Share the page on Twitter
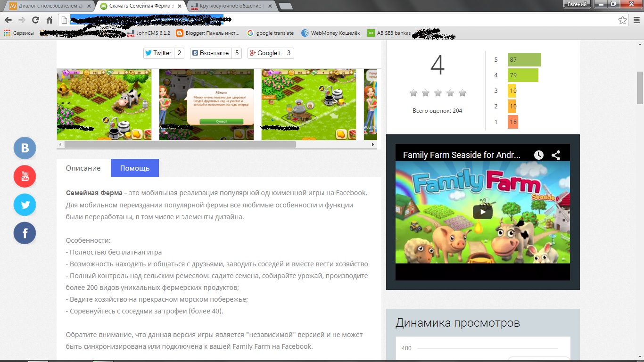This screenshot has width=644, height=362. [158, 53]
